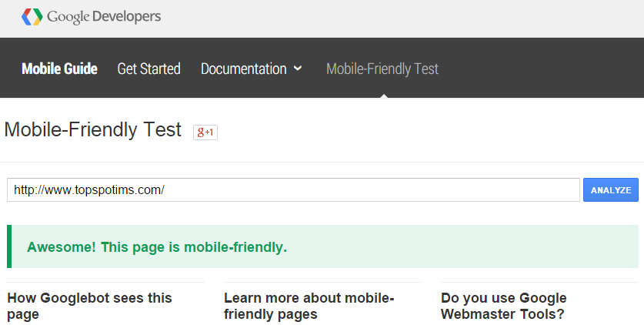Viewport: 644px width, 325px height.
Task: Go to the Get Started tab
Action: 148,69
